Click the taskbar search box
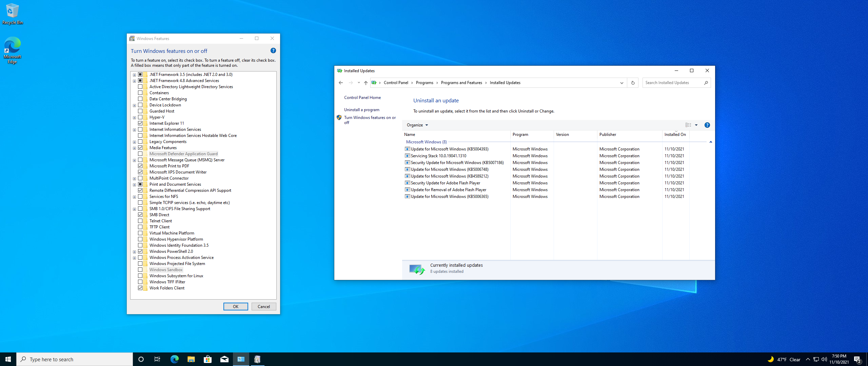 [x=75, y=359]
